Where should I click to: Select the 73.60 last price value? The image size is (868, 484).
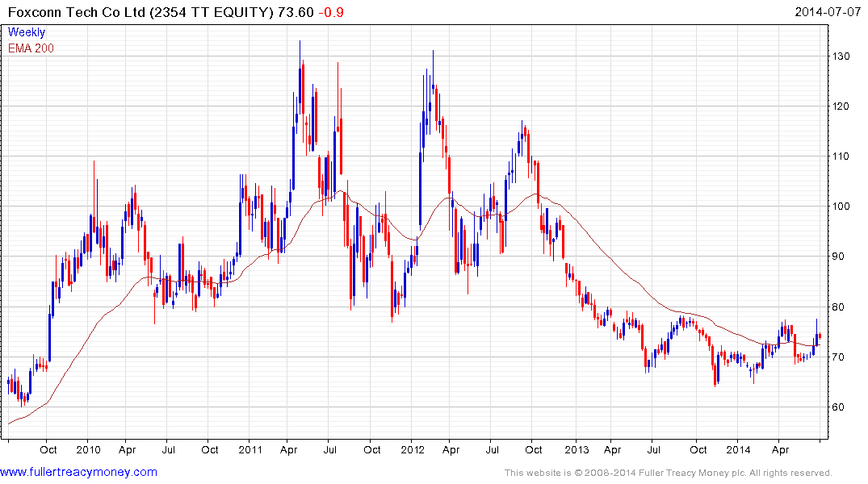tap(296, 12)
